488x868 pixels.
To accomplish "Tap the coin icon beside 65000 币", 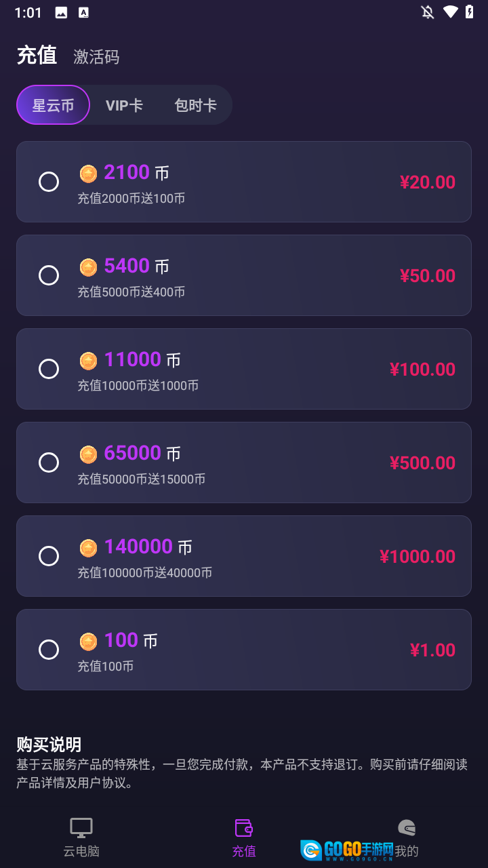I will click(x=89, y=454).
